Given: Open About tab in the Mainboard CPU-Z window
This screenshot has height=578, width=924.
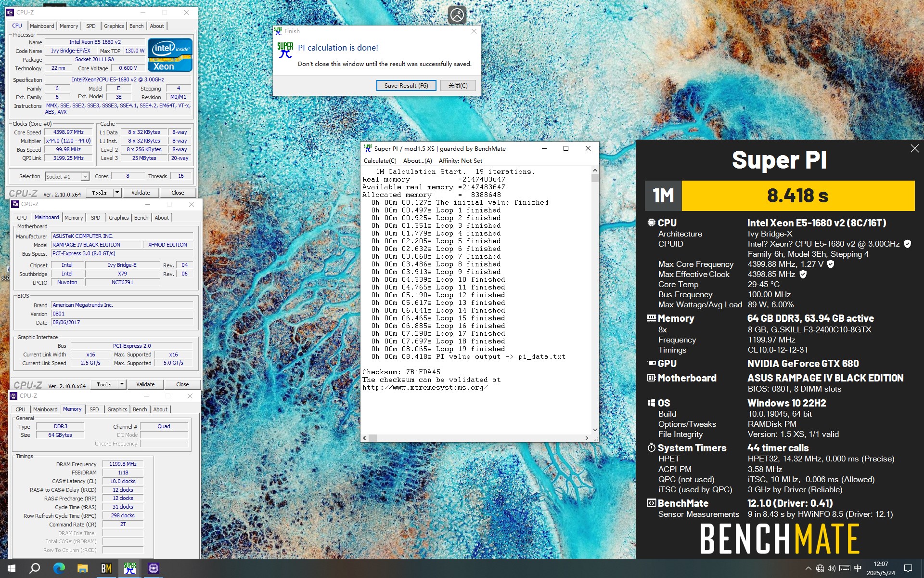Looking at the screenshot, I should (x=162, y=218).
